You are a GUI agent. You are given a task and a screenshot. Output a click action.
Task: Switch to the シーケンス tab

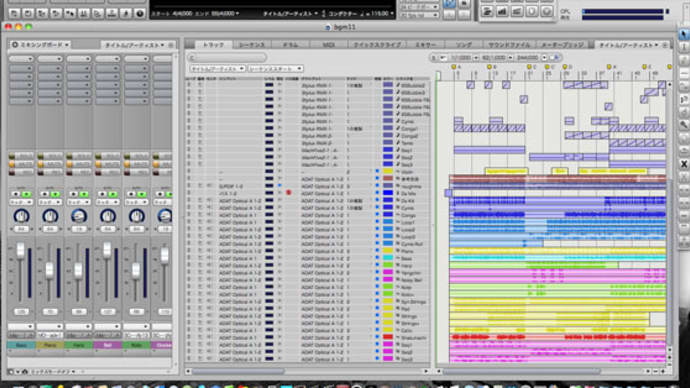pos(252,44)
